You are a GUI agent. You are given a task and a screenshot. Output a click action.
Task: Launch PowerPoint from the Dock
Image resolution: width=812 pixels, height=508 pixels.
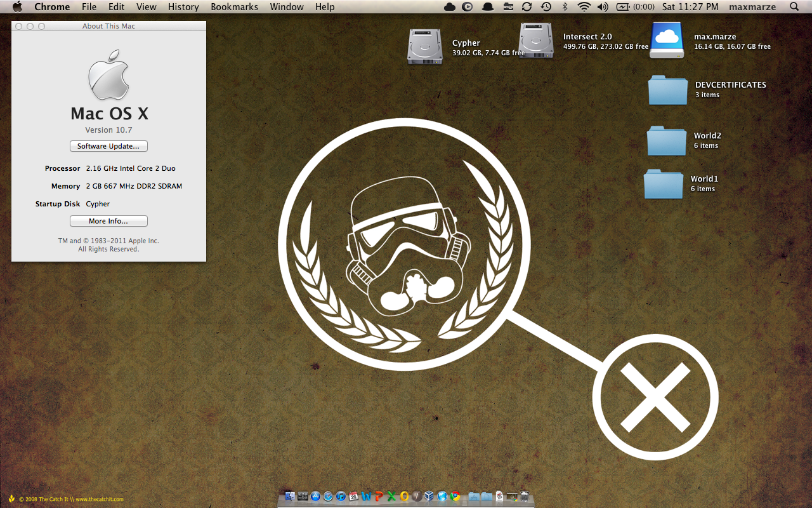click(379, 496)
